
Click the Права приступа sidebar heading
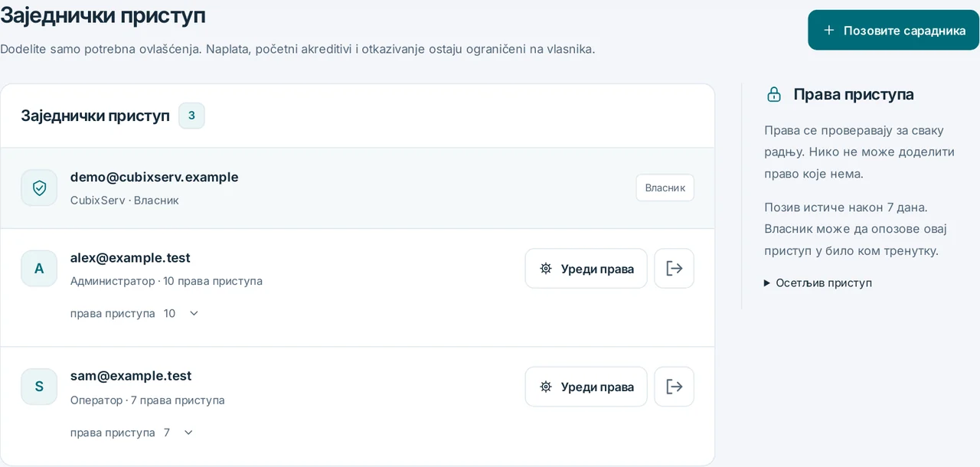click(854, 94)
